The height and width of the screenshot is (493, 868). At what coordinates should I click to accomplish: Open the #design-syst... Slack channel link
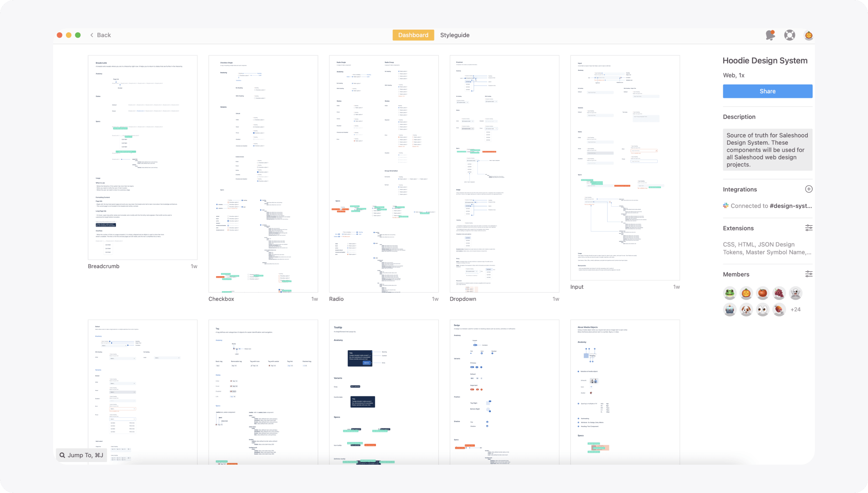pos(791,206)
